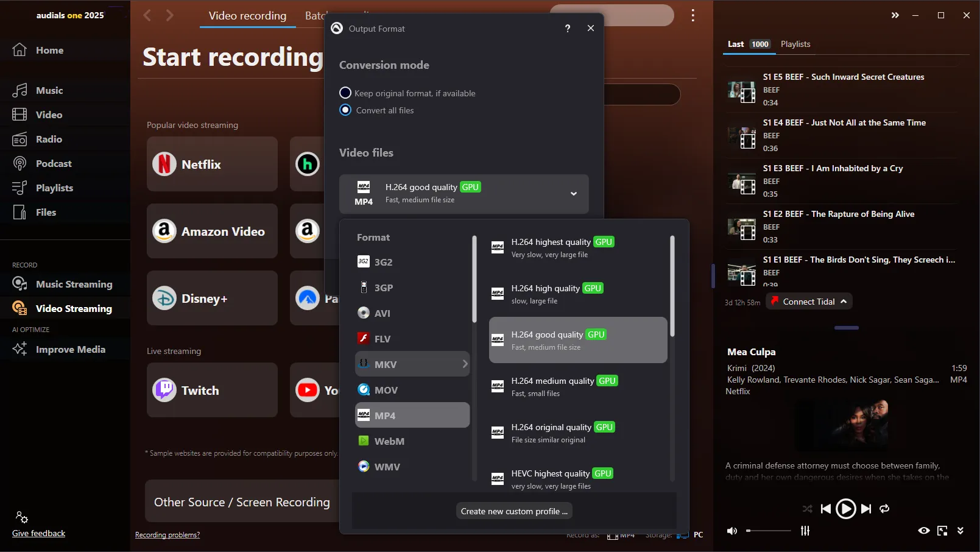
Task: Open the Video section in sidebar
Action: coord(38,115)
